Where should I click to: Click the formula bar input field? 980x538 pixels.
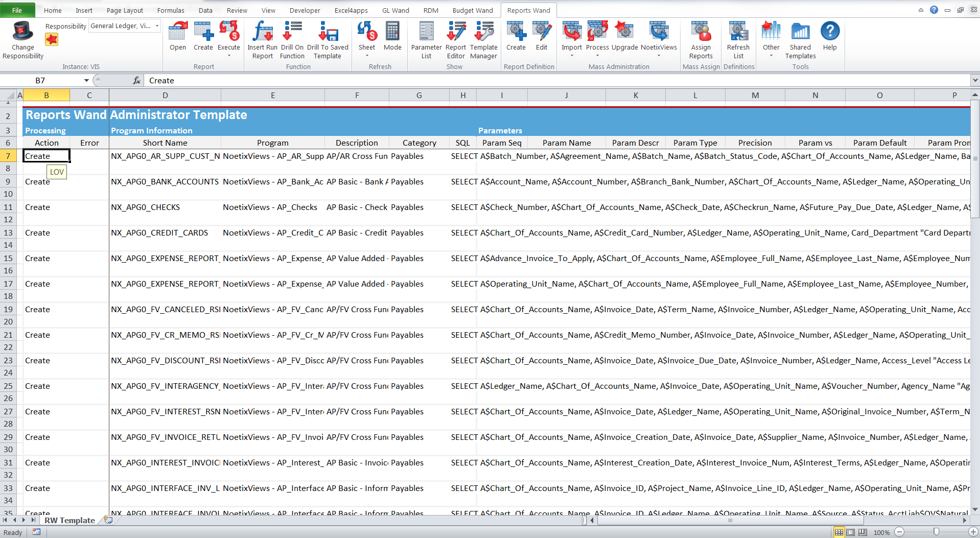(557, 80)
